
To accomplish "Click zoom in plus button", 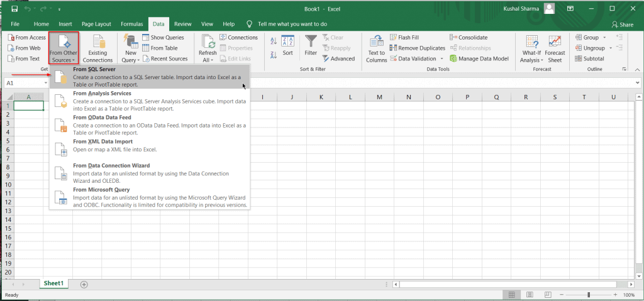I will (x=615, y=295).
